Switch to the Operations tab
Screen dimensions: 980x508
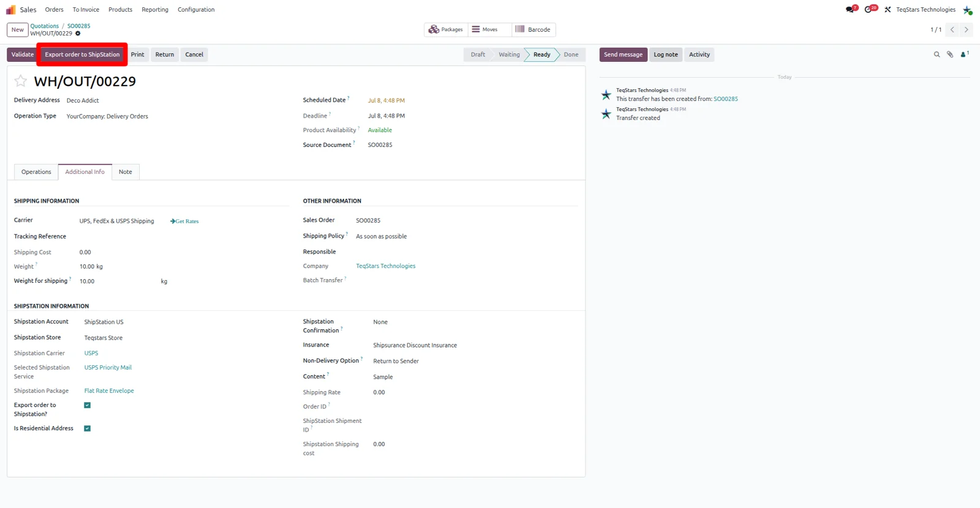[x=36, y=172]
